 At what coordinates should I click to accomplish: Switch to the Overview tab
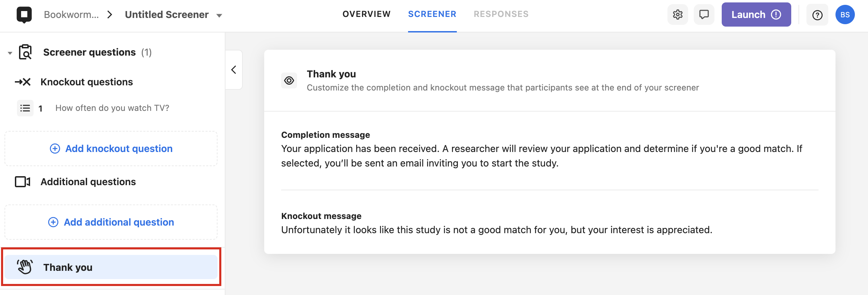point(367,14)
